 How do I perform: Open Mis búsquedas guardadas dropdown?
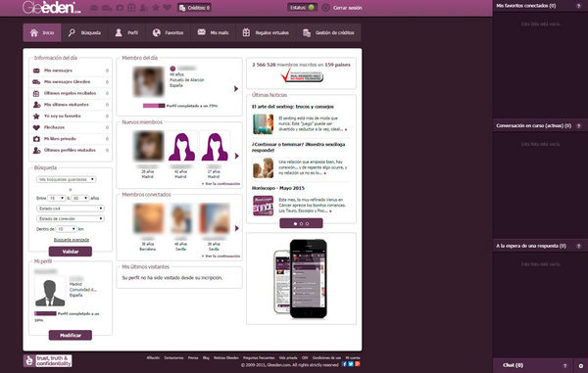(67, 180)
